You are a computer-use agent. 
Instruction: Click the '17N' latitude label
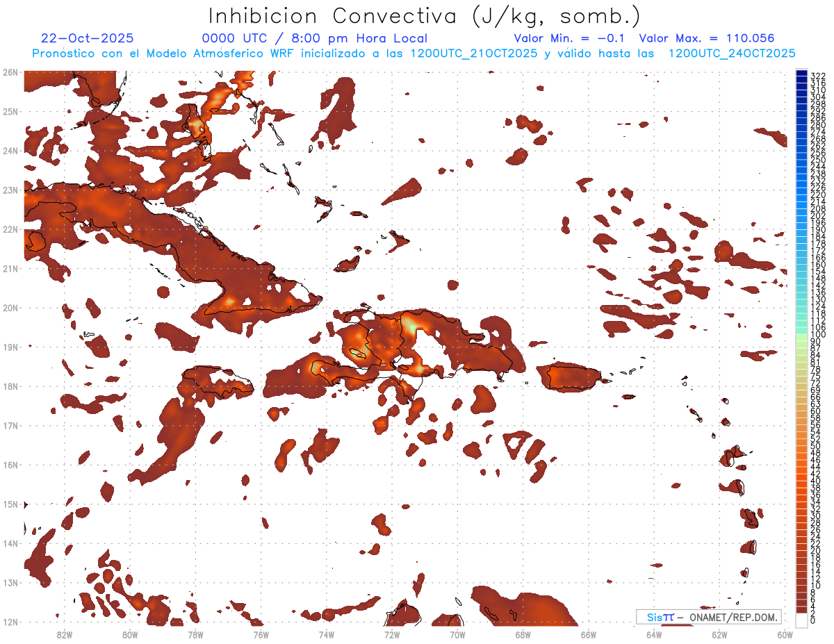tap(10, 425)
